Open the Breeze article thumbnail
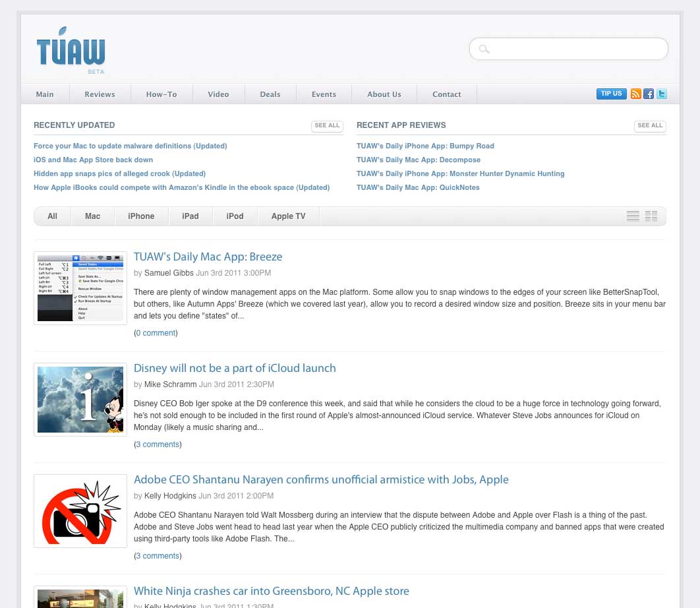The image size is (700, 608). coord(80,288)
